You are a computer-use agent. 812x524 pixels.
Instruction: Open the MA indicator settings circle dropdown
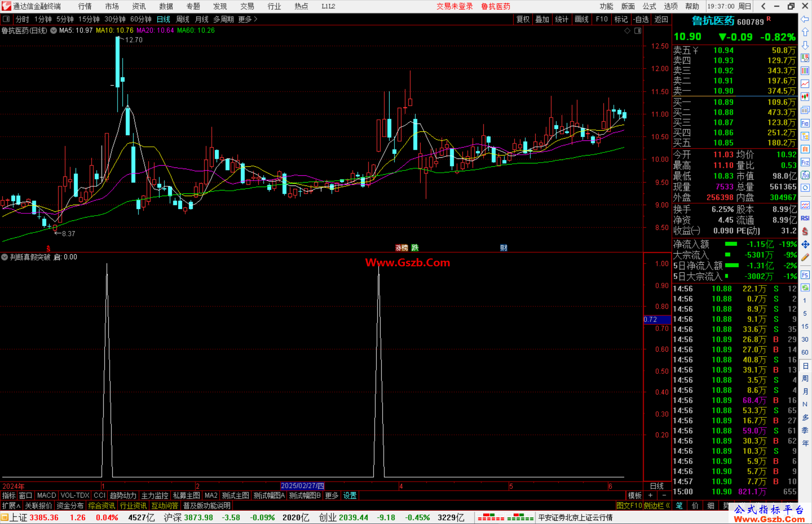coord(54,30)
